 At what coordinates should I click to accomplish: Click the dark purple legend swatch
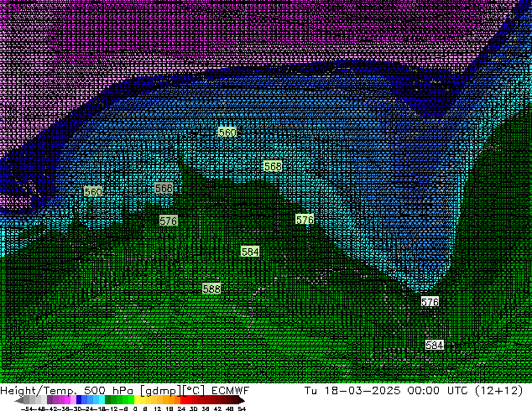coord(50,400)
